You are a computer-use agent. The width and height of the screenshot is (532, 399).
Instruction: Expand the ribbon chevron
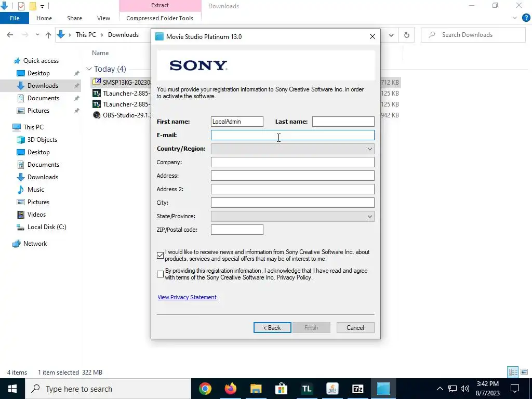click(x=515, y=18)
